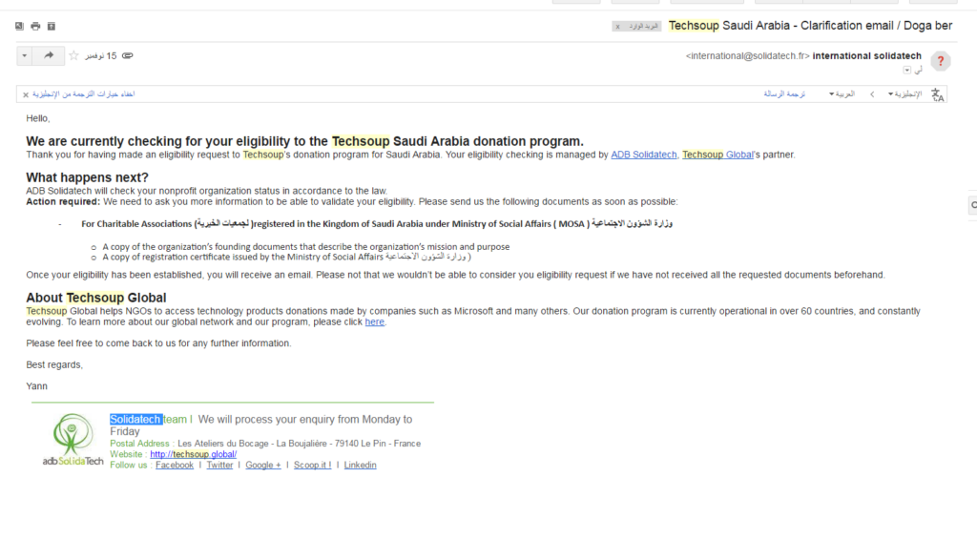Click the Arabic date 15 November text
Image resolution: width=977 pixels, height=560 pixels.
pyautogui.click(x=100, y=56)
